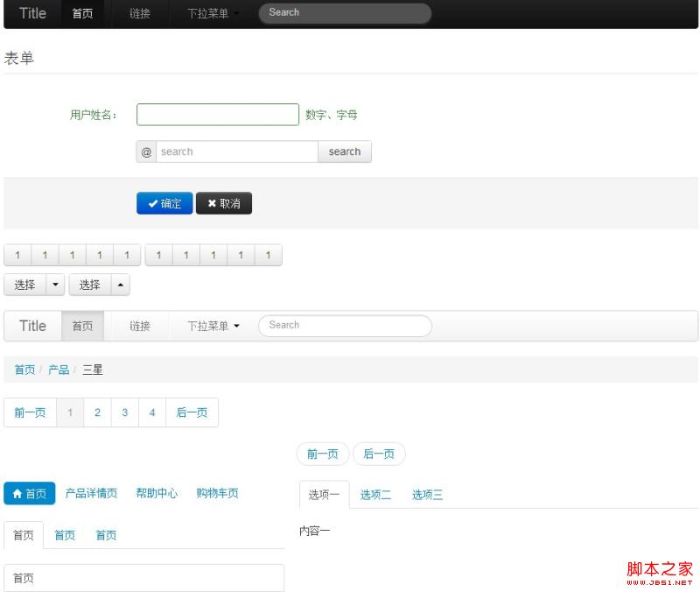The width and height of the screenshot is (700, 592).
Task: Click the 产品 breadcrumb link
Action: point(59,370)
